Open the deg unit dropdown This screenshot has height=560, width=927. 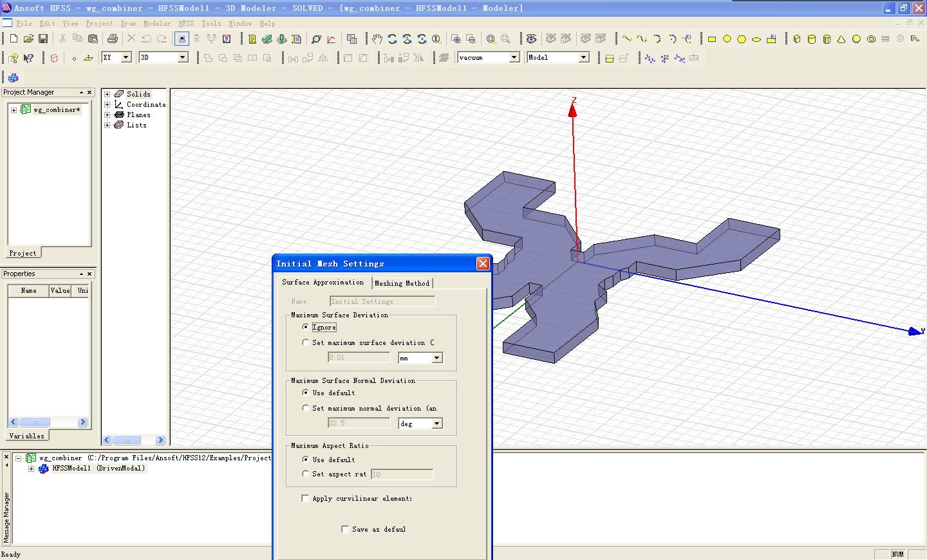(437, 424)
